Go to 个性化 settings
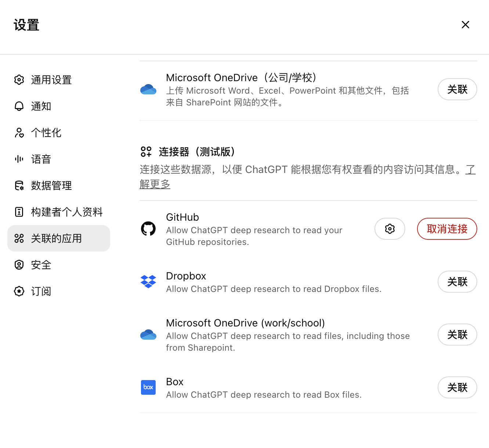Screen dimensions: 489x448 pyautogui.click(x=59, y=133)
